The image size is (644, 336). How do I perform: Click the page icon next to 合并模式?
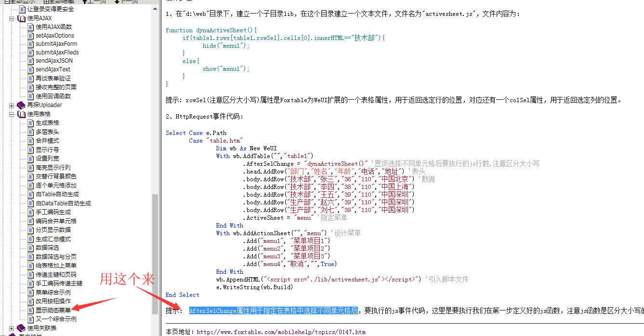click(31, 141)
